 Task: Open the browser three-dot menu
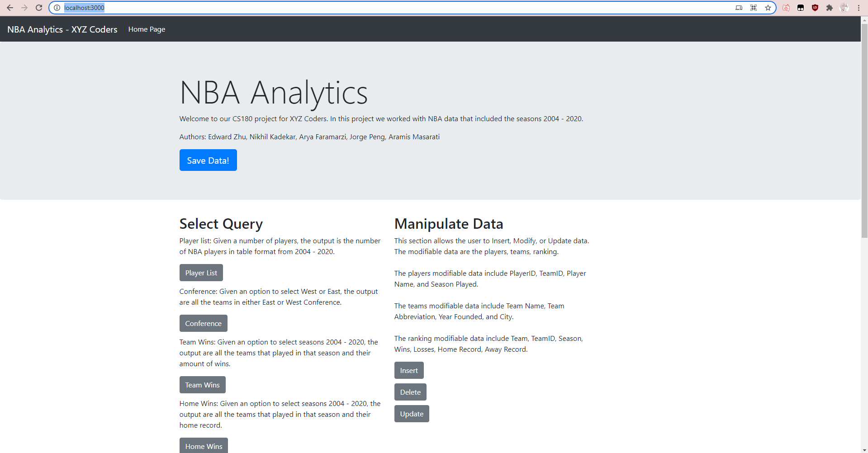(x=859, y=8)
